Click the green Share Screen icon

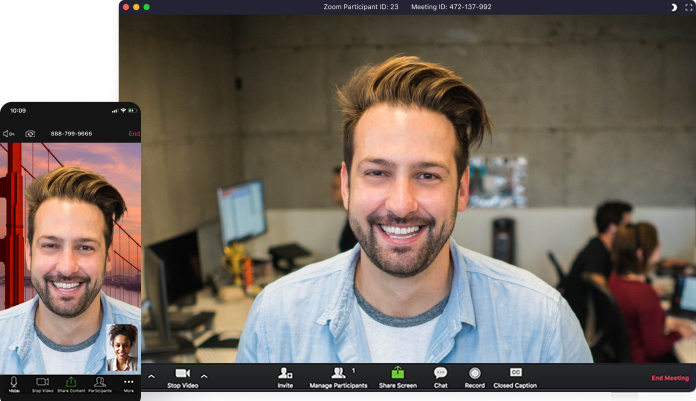click(398, 372)
